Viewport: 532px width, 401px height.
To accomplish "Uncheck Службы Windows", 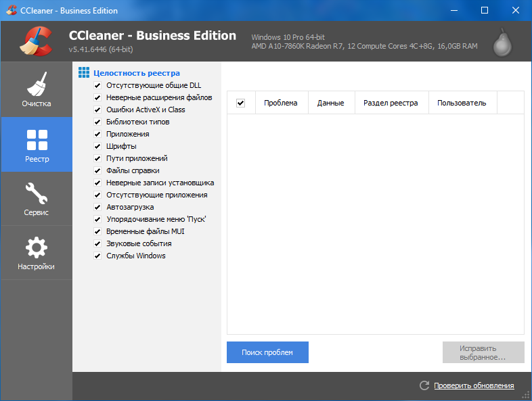I will click(97, 256).
